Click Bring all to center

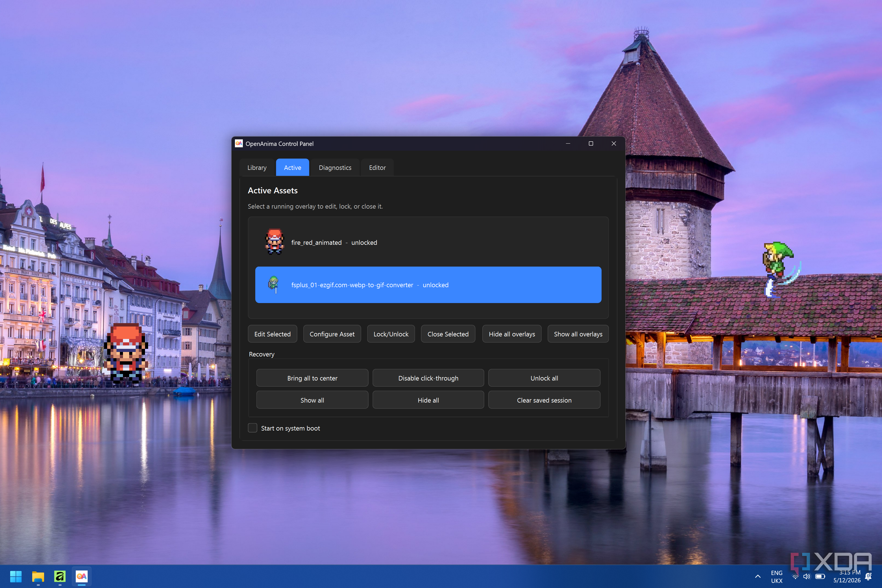(312, 378)
